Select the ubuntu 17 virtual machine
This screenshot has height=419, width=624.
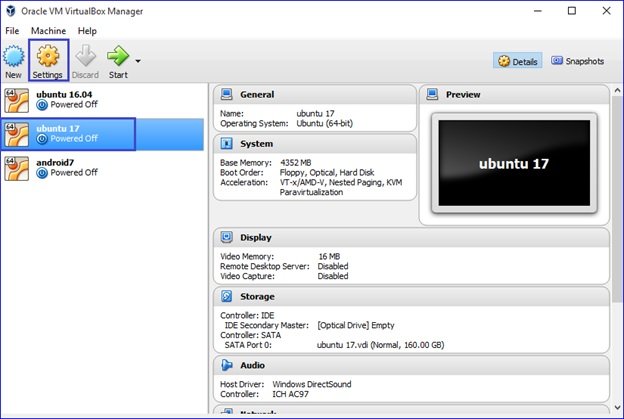[102, 134]
